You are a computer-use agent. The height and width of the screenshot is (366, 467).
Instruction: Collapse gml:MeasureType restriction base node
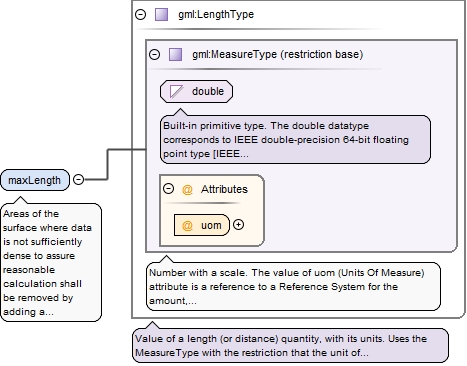point(154,54)
